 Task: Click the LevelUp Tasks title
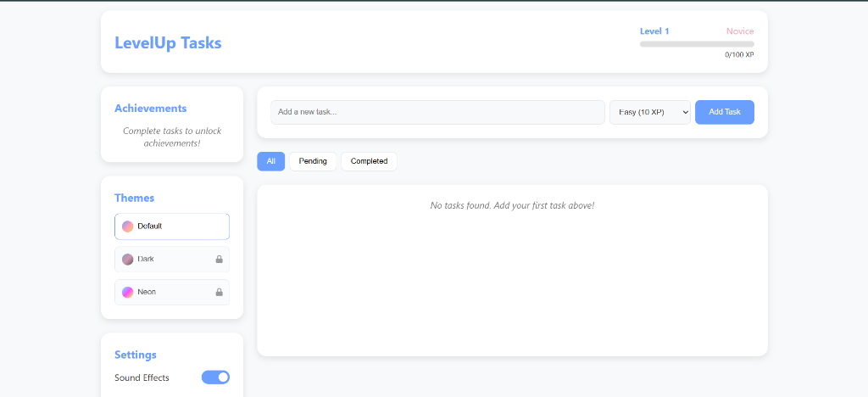click(x=168, y=42)
